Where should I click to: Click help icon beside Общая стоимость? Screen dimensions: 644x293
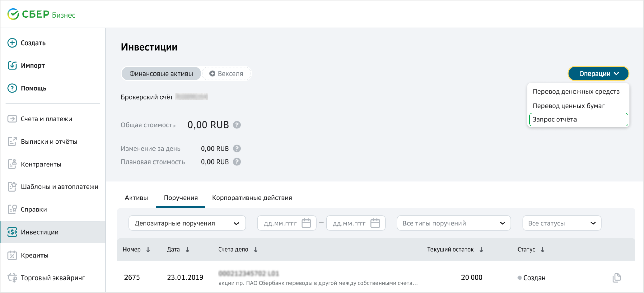pos(237,125)
